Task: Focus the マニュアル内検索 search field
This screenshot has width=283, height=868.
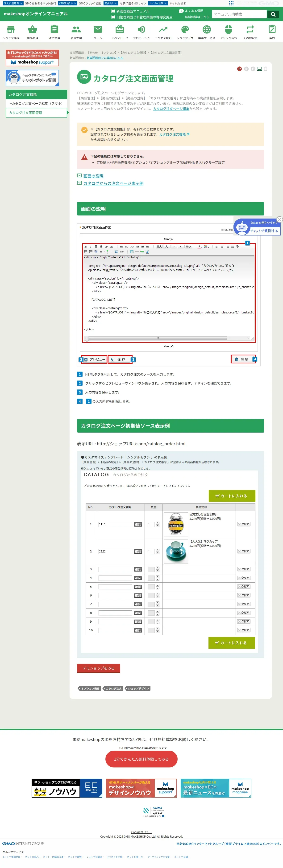Action: pos(239,14)
